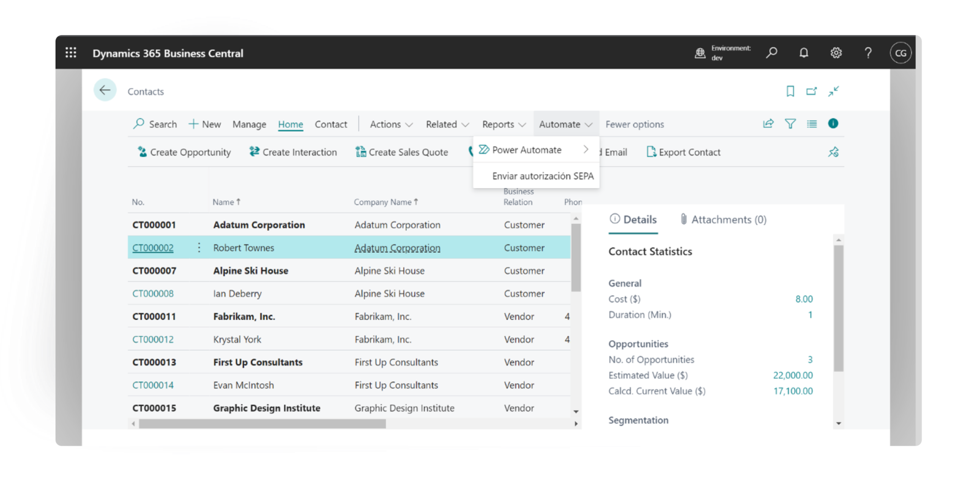This screenshot has width=980, height=494.
Task: Click Create Sales Quote button
Action: tap(402, 152)
